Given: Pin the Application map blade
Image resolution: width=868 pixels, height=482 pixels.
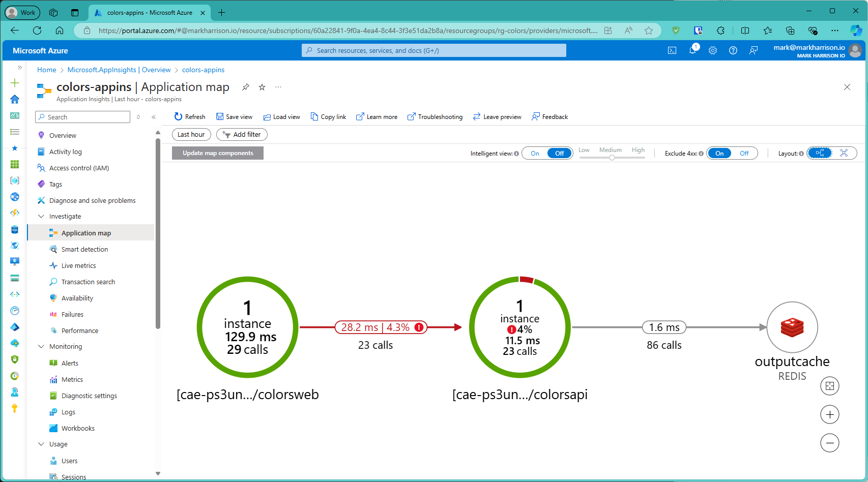Looking at the screenshot, I should click(246, 87).
